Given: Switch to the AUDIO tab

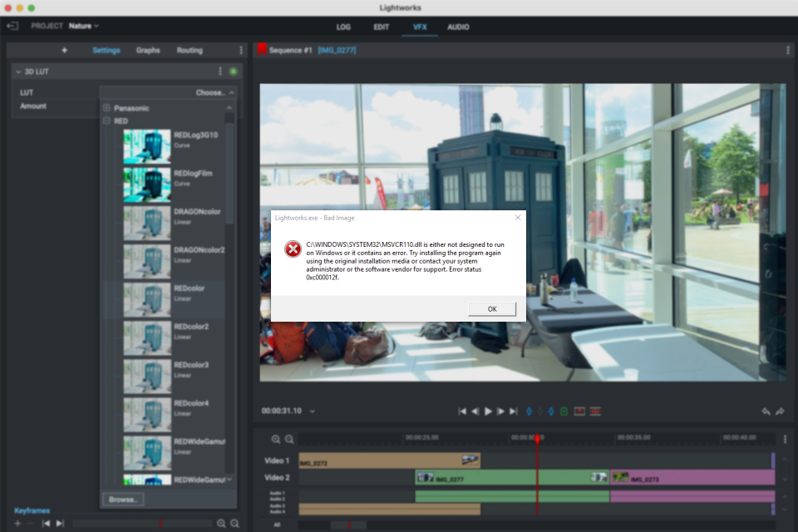Looking at the screenshot, I should pos(458,27).
